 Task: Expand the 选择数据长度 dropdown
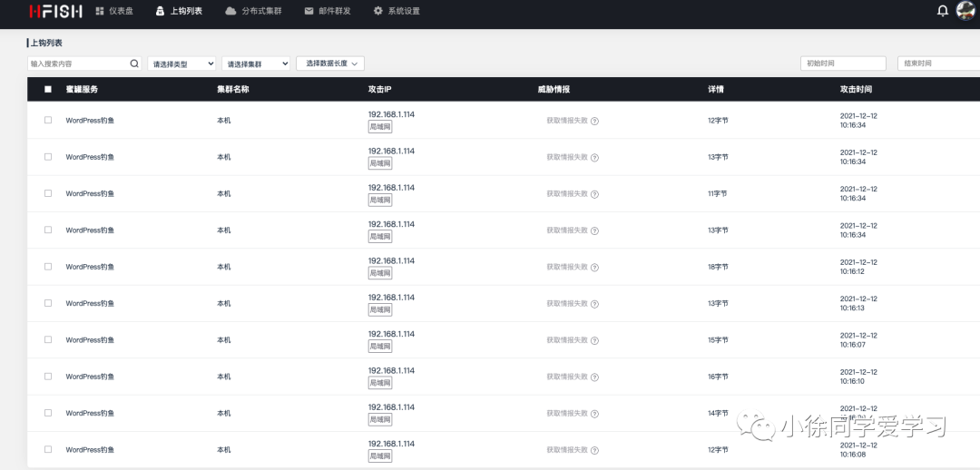[329, 64]
